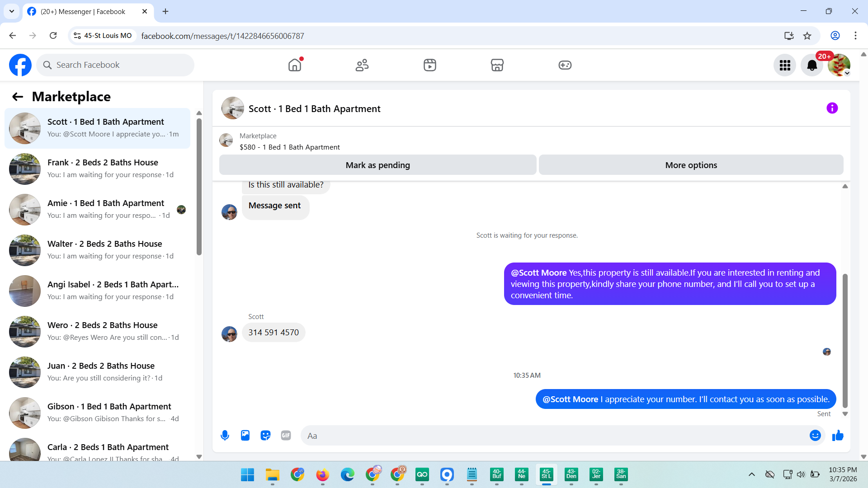Open the Friends icon in top navigation
Image resolution: width=868 pixels, height=488 pixels.
click(362, 65)
